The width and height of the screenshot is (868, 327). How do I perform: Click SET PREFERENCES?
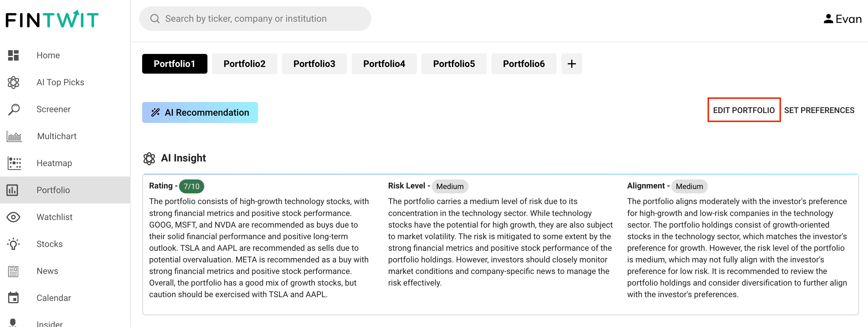coord(819,110)
